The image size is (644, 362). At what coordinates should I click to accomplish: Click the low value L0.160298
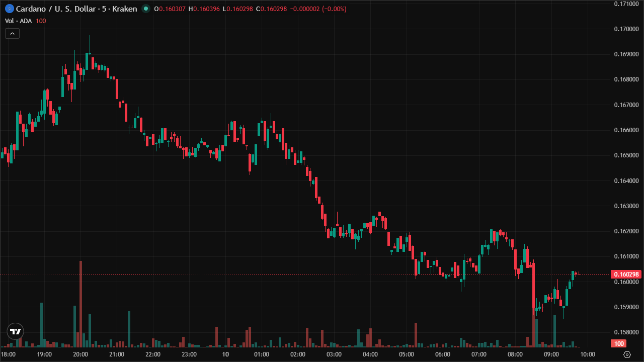click(237, 9)
